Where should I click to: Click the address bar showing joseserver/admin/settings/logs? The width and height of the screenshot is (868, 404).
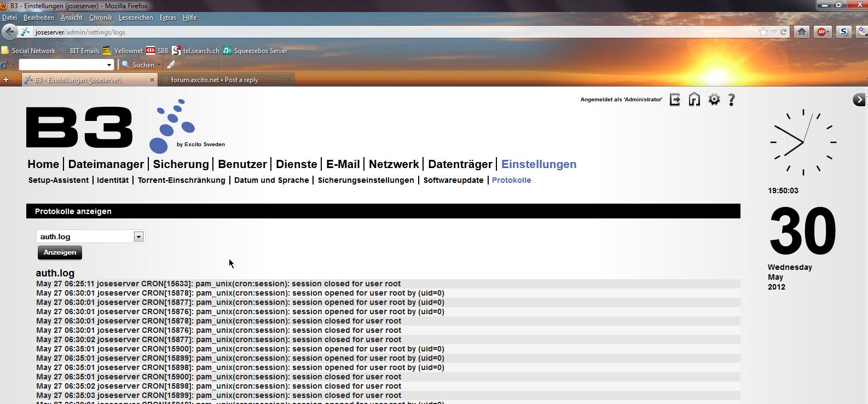(x=383, y=32)
